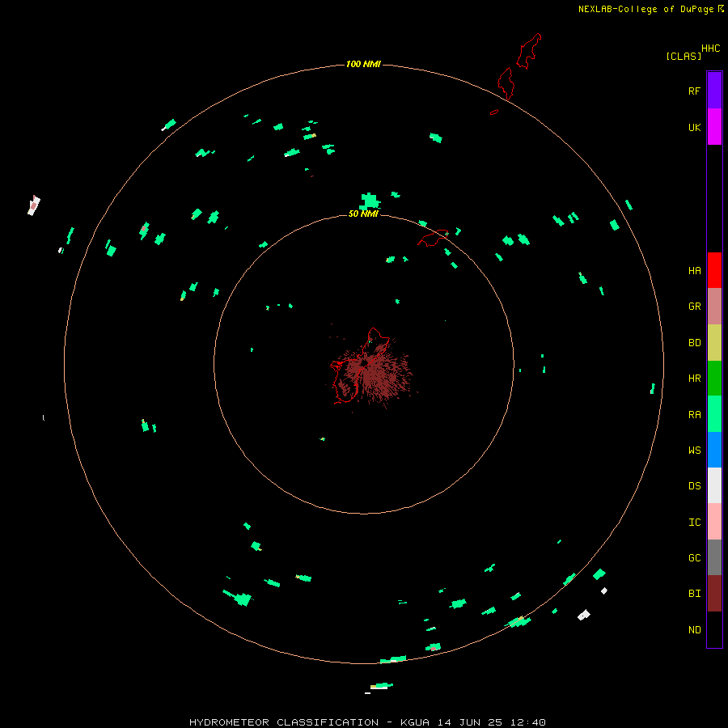The width and height of the screenshot is (728, 728).
Task: Click the WS blue legend swatch
Action: (x=714, y=450)
